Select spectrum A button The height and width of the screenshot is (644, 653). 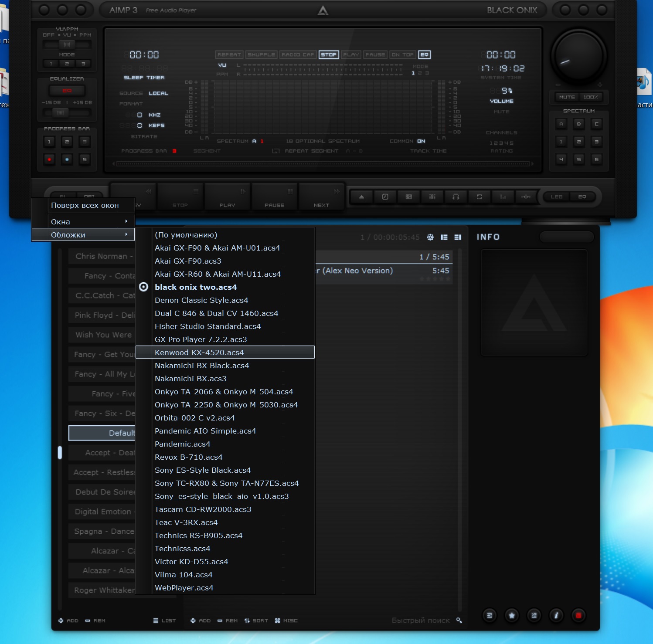point(561,124)
